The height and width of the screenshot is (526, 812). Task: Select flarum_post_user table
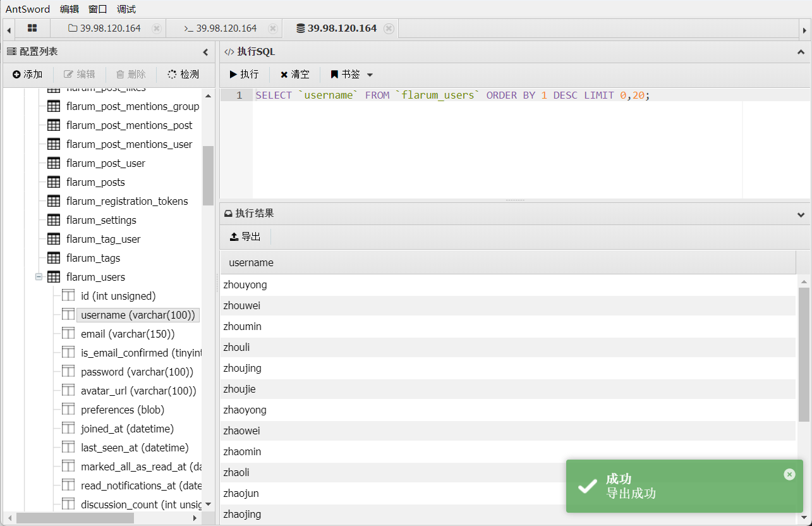[106, 163]
